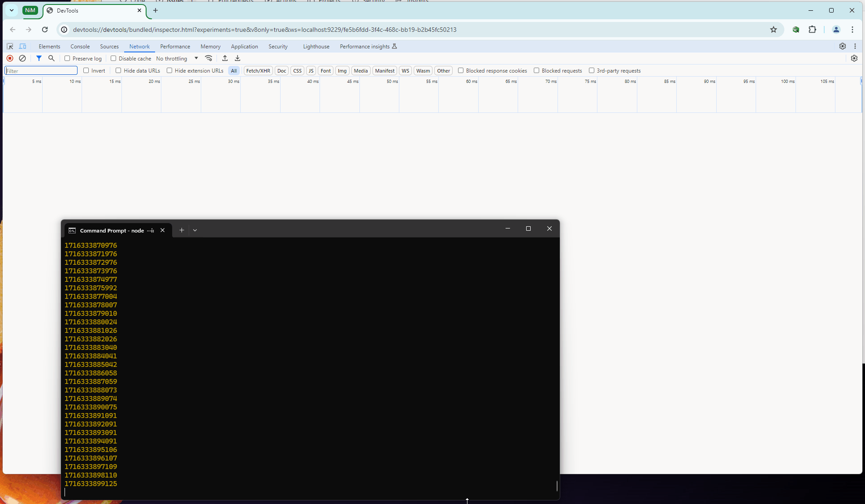
Task: Click Export HAR download icon
Action: coord(238,58)
